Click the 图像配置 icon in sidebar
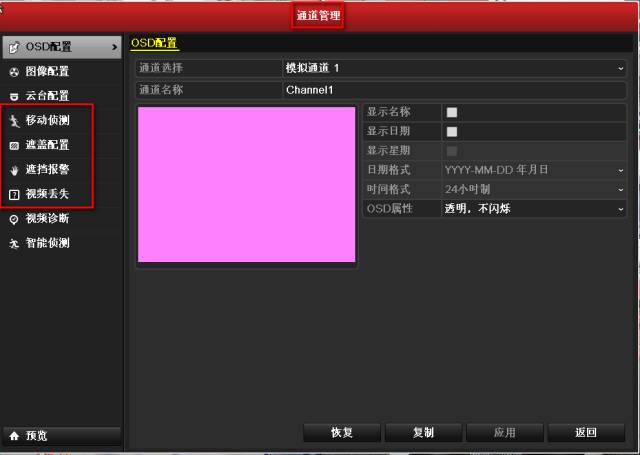 click(14, 72)
